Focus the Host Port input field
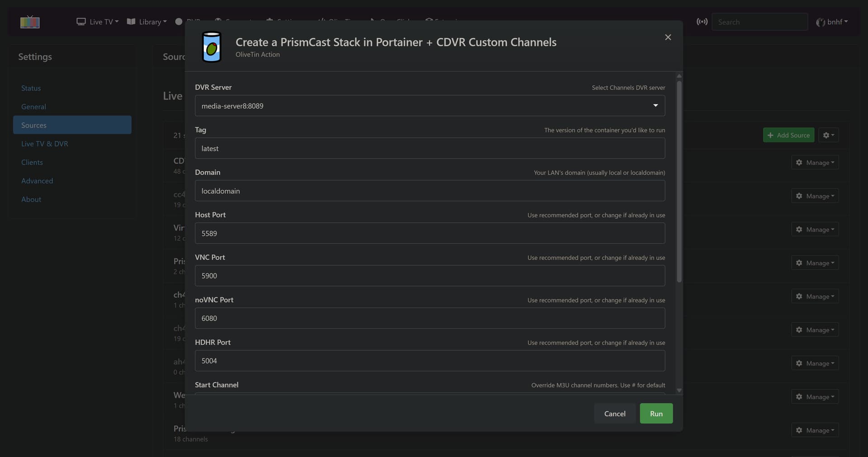The height and width of the screenshot is (457, 868). (x=429, y=233)
